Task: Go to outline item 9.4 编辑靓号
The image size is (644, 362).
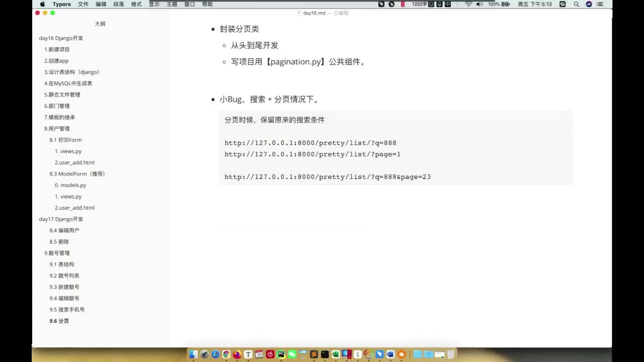Action: pyautogui.click(x=64, y=298)
